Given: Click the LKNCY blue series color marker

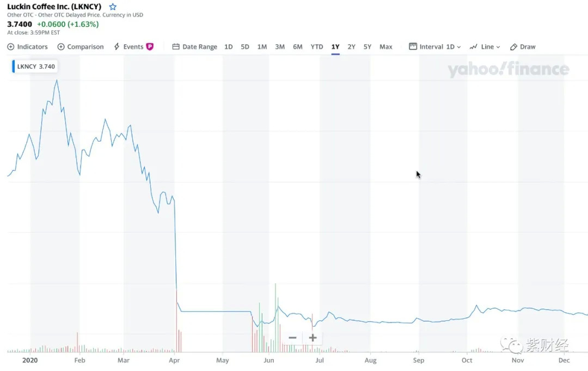Looking at the screenshot, I should click(x=14, y=66).
